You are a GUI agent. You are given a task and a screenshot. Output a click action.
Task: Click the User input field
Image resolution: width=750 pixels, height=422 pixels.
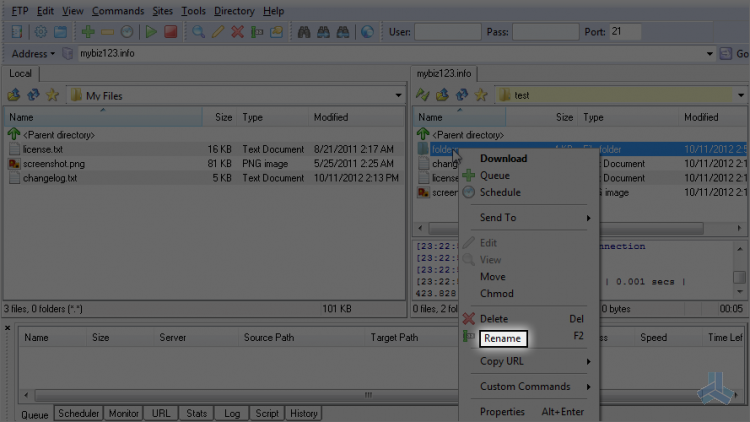pos(448,32)
